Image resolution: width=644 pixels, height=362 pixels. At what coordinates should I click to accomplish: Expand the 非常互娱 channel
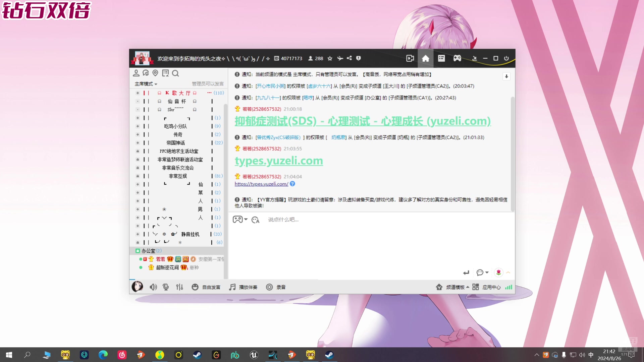(138, 176)
